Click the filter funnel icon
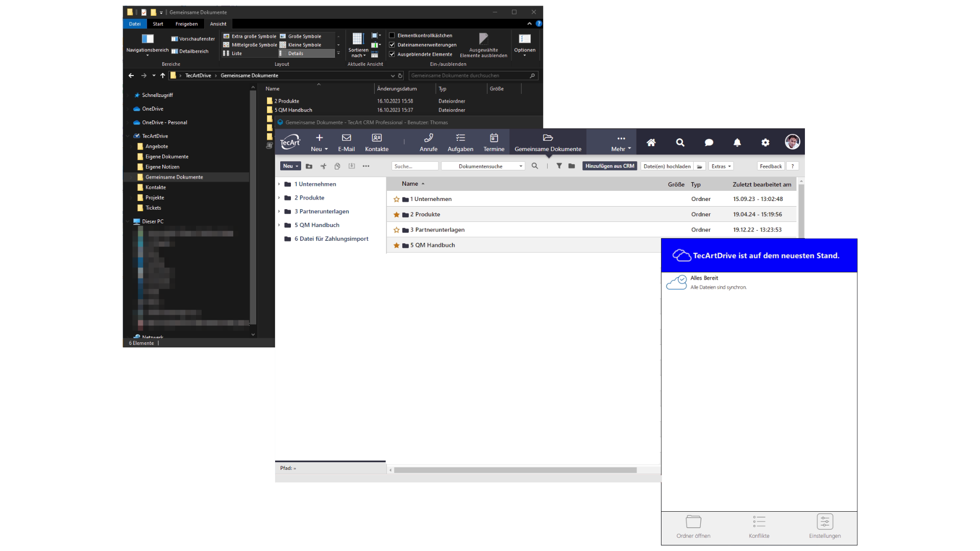Screen dimensions: 980x551 pyautogui.click(x=559, y=166)
